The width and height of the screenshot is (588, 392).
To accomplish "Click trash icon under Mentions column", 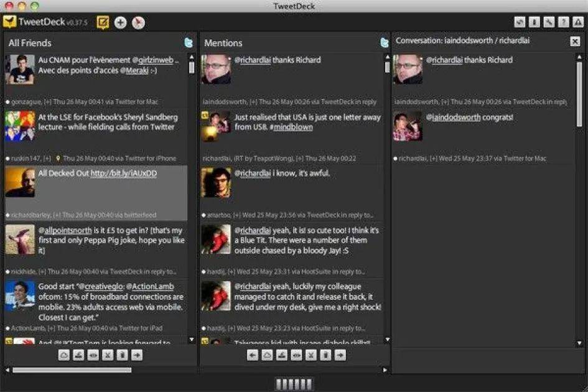I will pos(325,355).
